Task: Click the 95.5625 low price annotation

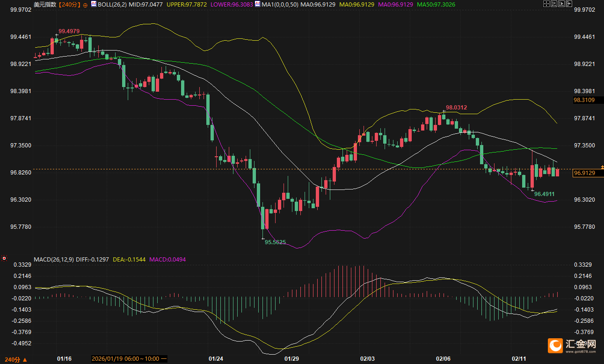Action: [275, 242]
